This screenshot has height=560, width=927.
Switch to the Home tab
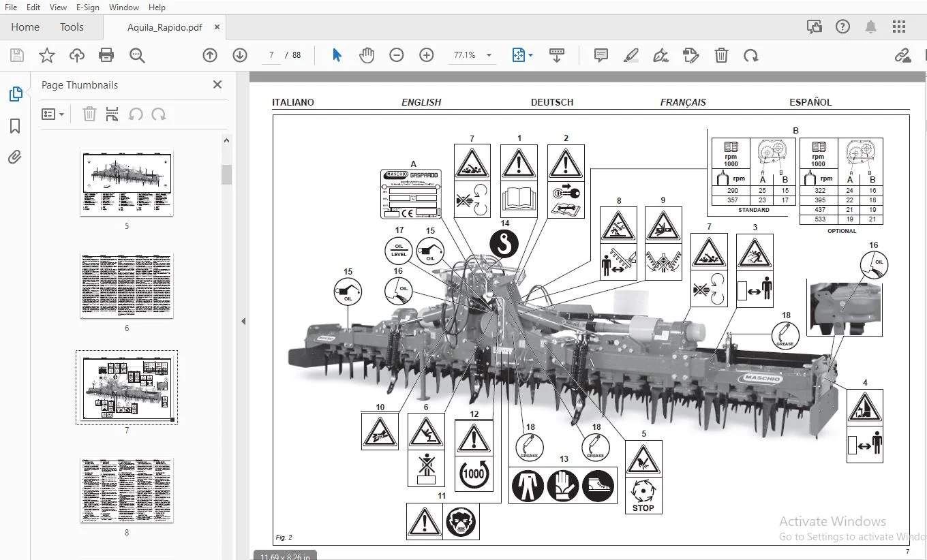25,27
